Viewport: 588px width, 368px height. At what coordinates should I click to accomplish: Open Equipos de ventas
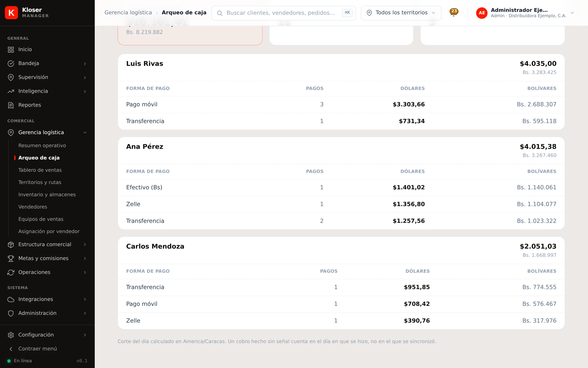click(41, 219)
